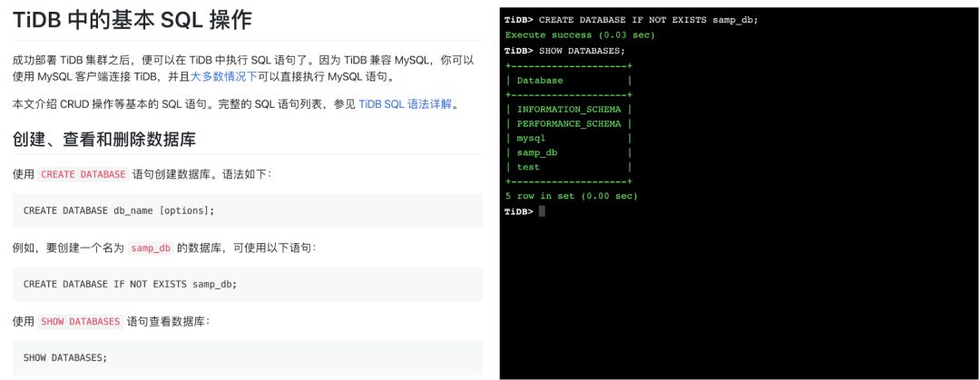Click the TiDB 中的基本 SQL 操作 page title

tap(132, 21)
